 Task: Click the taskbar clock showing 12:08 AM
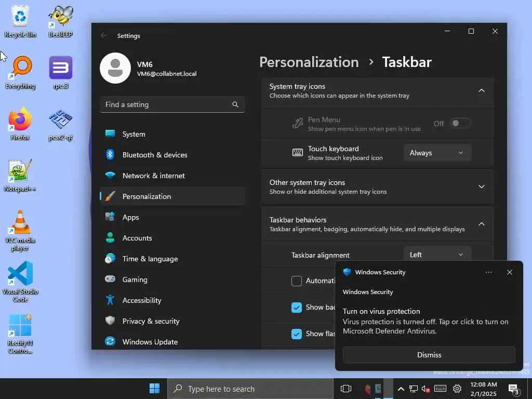[x=484, y=389]
